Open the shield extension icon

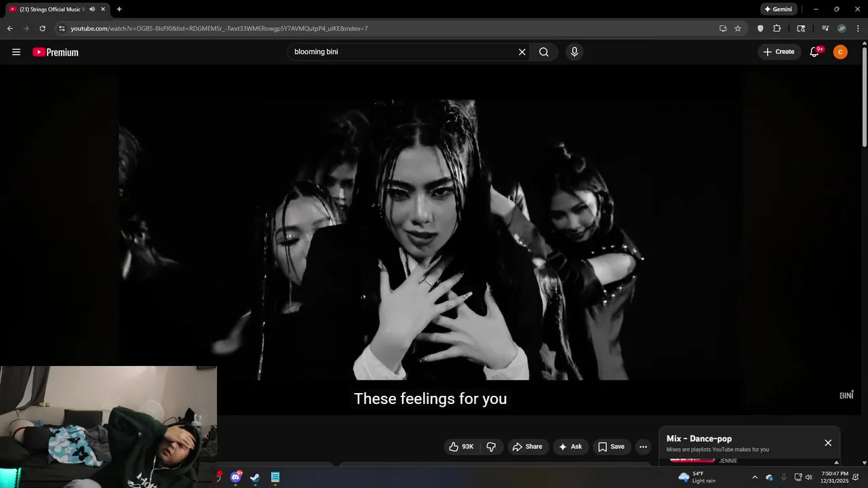coord(760,28)
